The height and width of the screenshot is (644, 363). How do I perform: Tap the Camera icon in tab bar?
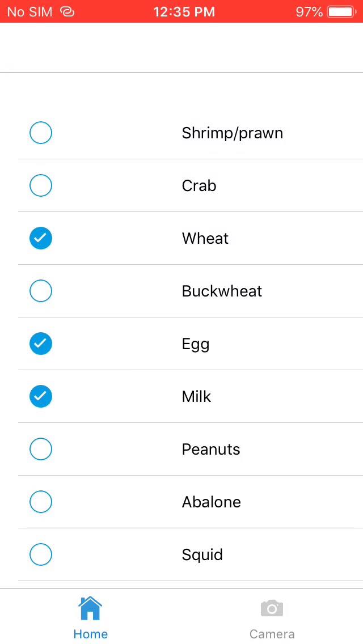(272, 608)
